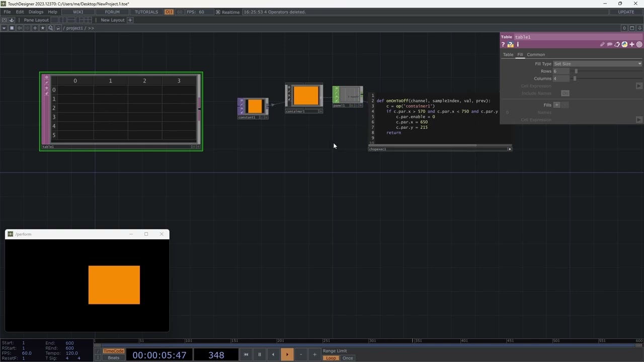The height and width of the screenshot is (362, 644).
Task: Select Beats display mode
Action: 113,358
